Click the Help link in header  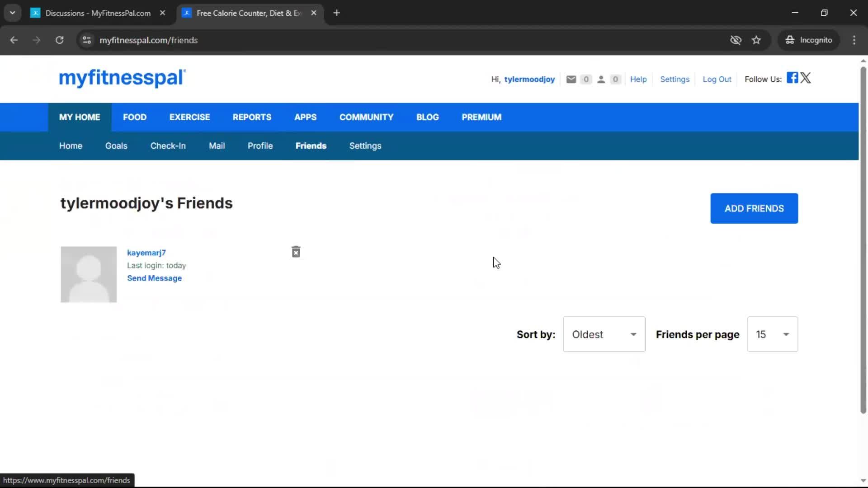pos(638,80)
